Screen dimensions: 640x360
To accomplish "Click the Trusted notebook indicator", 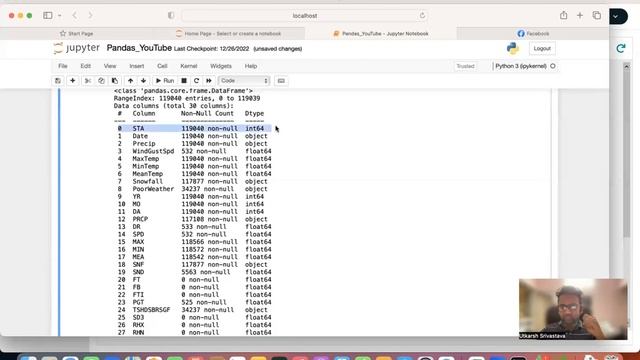I will click(x=465, y=66).
